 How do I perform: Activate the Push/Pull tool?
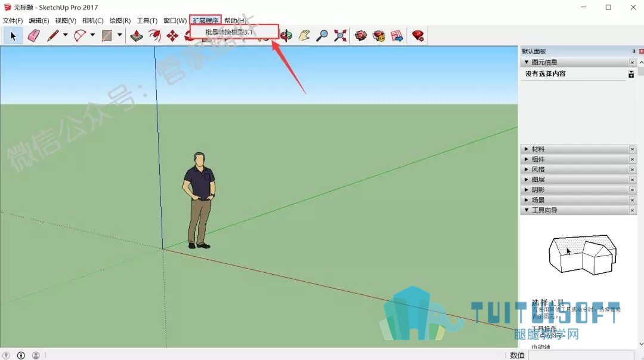click(137, 36)
